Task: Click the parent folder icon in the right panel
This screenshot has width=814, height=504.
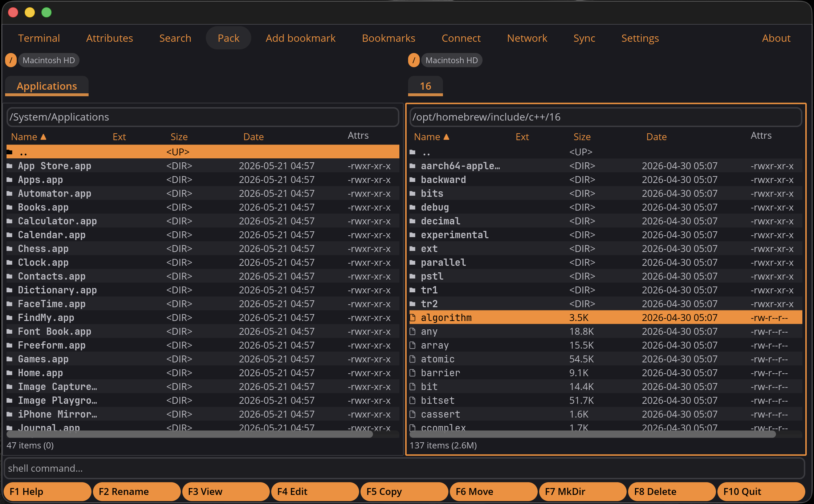Action: tap(413, 152)
